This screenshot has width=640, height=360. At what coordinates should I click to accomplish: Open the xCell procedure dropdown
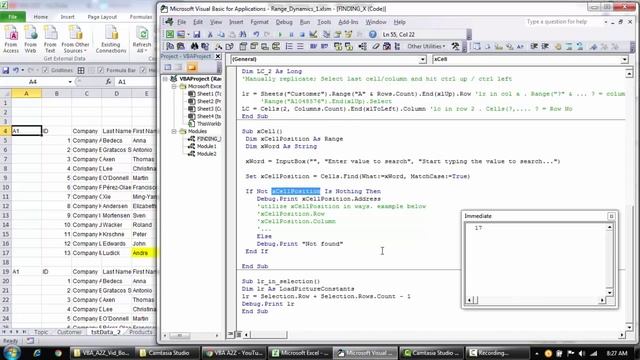click(x=624, y=60)
